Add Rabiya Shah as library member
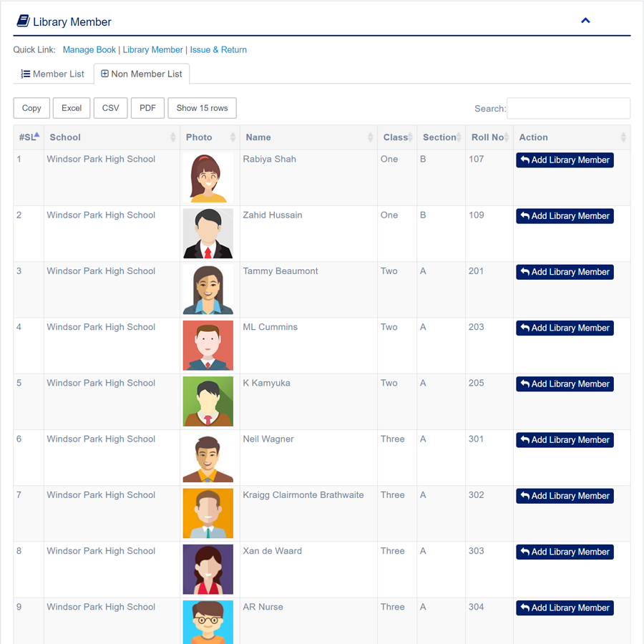 coord(565,160)
